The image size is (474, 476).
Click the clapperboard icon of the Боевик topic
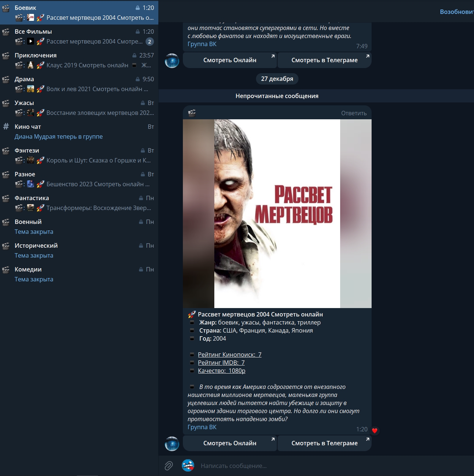pos(6,8)
